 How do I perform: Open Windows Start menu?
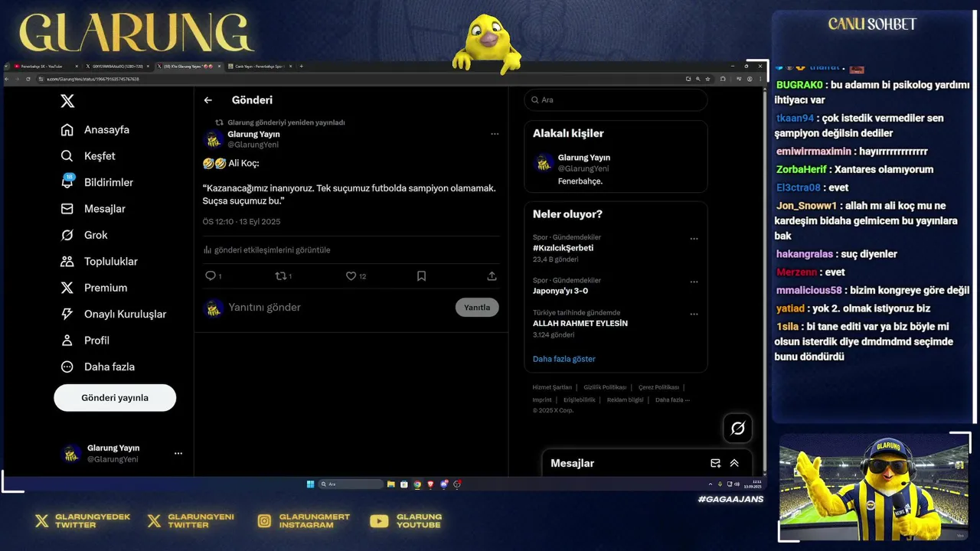tap(310, 484)
